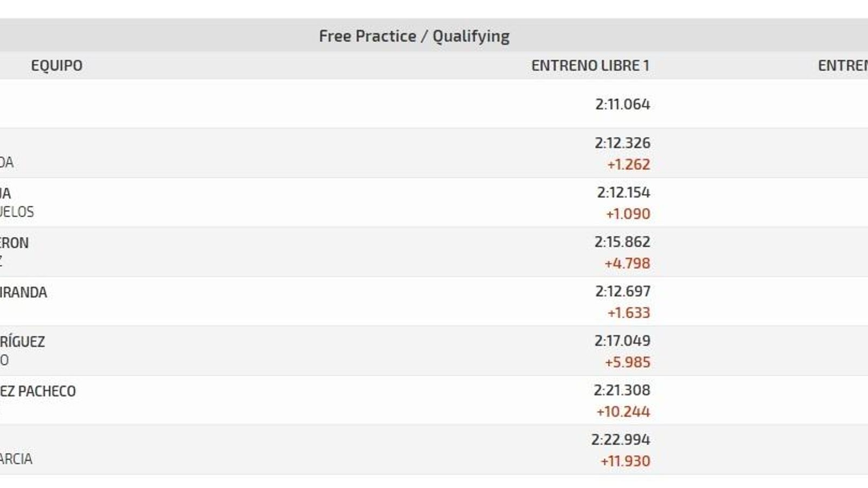The image size is (868, 488).
Task: Click the Free Practice / Qualifying header
Action: (414, 36)
